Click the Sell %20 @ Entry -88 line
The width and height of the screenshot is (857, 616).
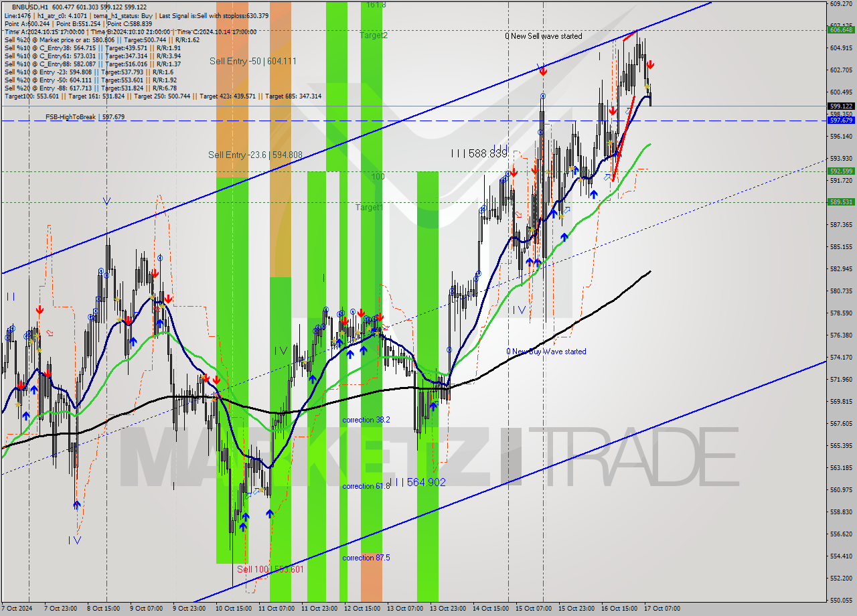(90, 88)
